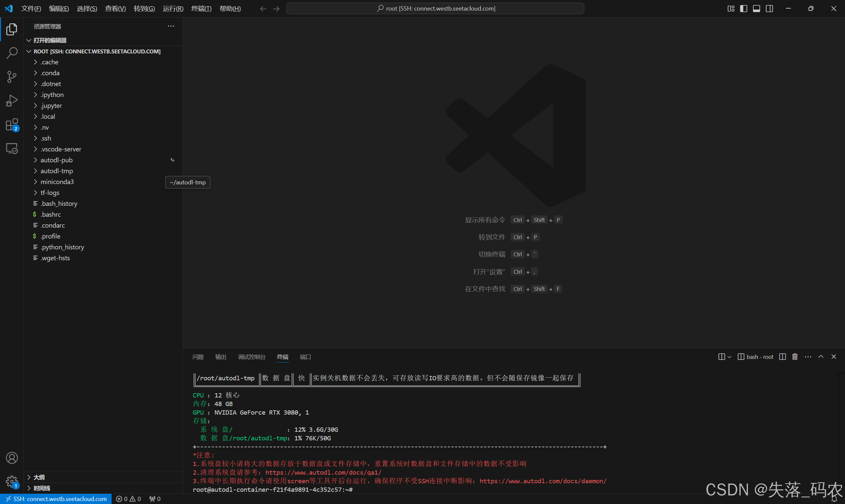Open Run and Debug view
Screen dimensions: 845x504
click(12, 101)
